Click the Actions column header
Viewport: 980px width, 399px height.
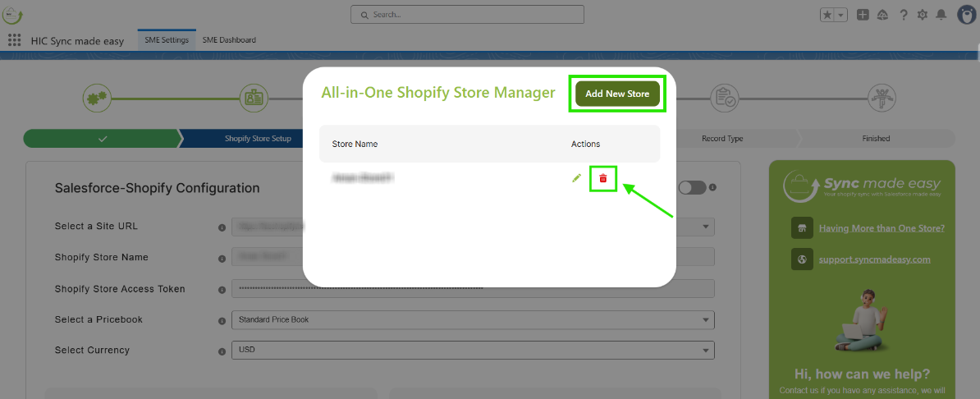586,144
